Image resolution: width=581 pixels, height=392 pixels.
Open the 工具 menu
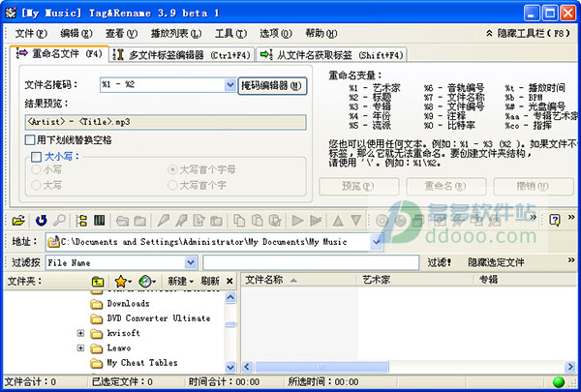click(230, 34)
